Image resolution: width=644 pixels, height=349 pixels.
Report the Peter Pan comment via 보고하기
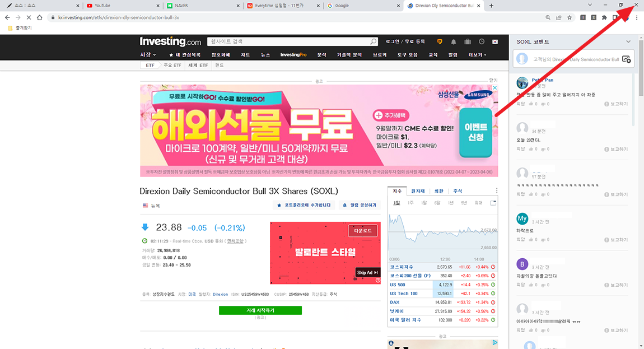[616, 104]
